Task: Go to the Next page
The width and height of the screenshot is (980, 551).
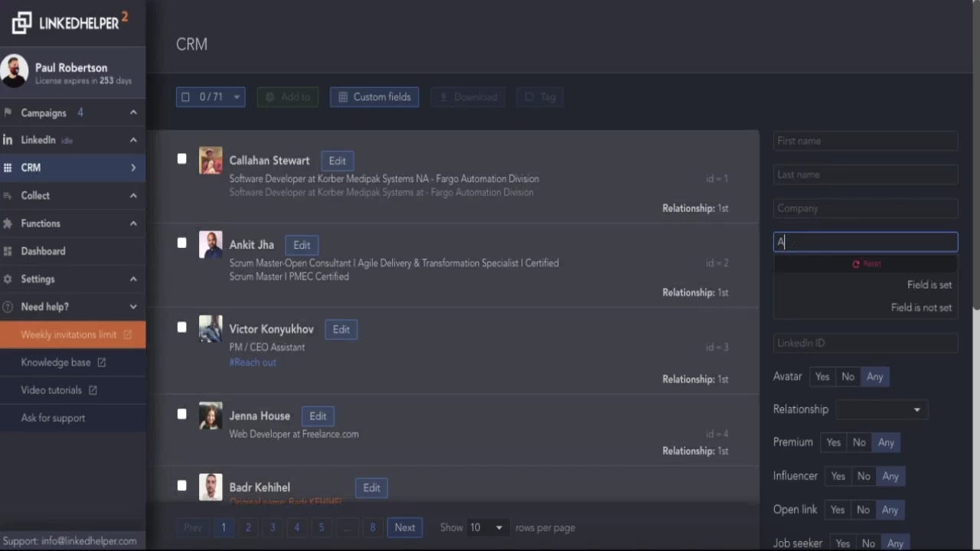Action: [x=405, y=527]
